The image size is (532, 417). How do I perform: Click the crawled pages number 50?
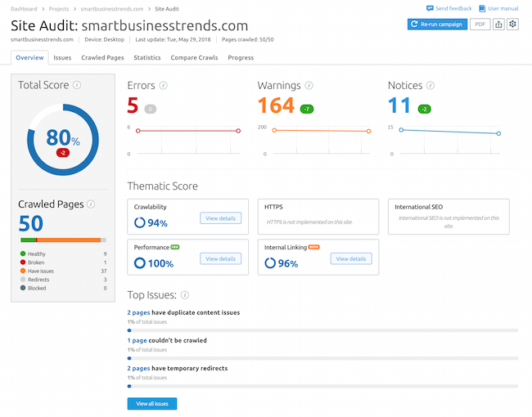31,223
